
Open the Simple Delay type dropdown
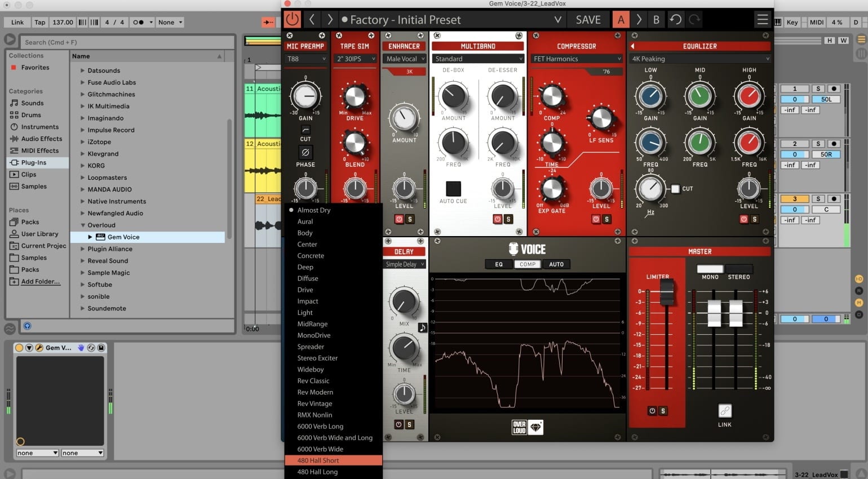pos(405,264)
